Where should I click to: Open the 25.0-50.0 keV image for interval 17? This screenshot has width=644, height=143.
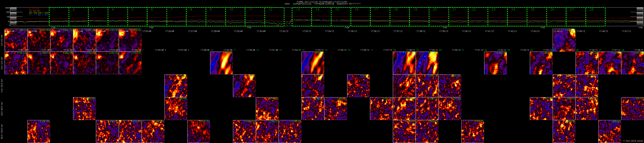tap(381, 109)
